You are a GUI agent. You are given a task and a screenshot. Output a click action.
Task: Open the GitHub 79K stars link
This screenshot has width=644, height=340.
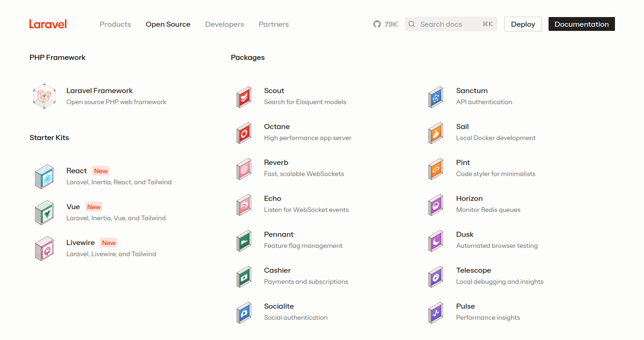point(385,24)
